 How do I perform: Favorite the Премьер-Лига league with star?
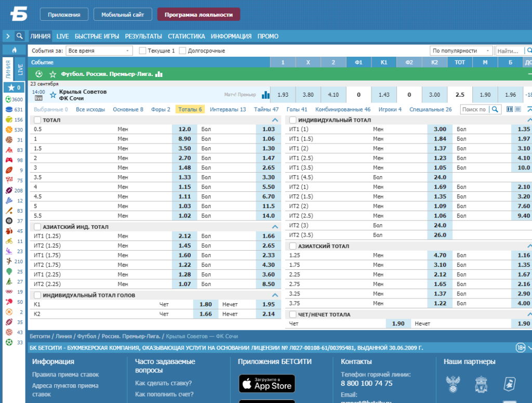pos(52,74)
